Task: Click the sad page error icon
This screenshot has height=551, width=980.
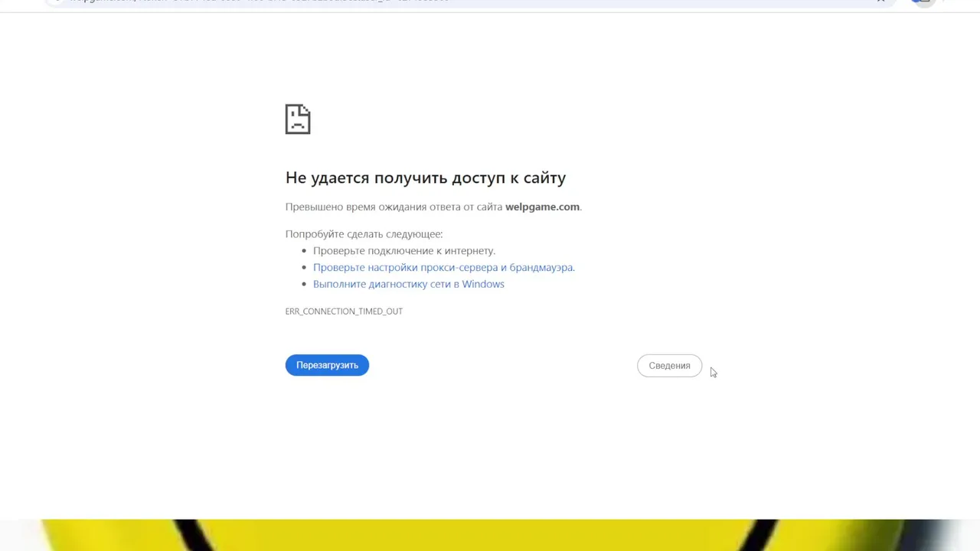Action: tap(298, 119)
